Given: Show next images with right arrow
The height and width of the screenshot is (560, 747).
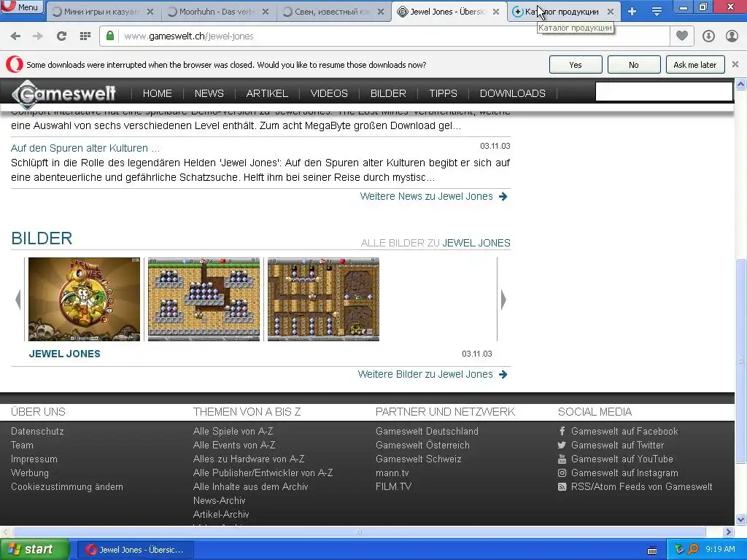Looking at the screenshot, I should coord(503,300).
